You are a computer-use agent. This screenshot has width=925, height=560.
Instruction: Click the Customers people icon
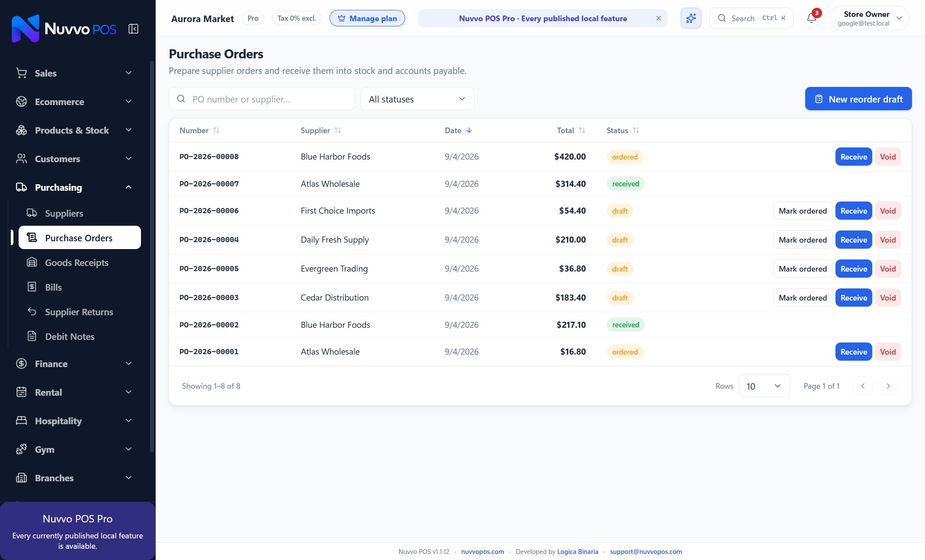[21, 159]
